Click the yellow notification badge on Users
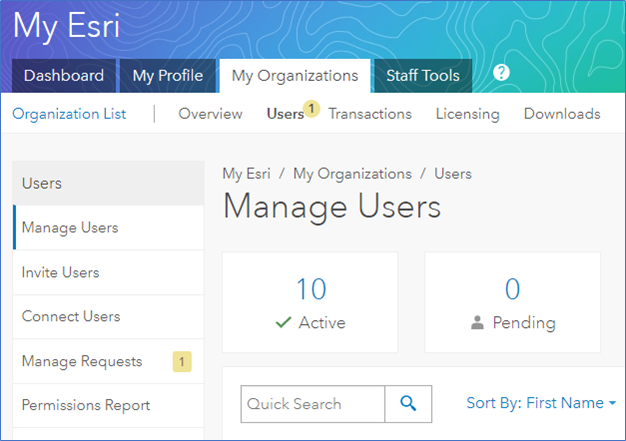This screenshot has width=626, height=441. (311, 109)
